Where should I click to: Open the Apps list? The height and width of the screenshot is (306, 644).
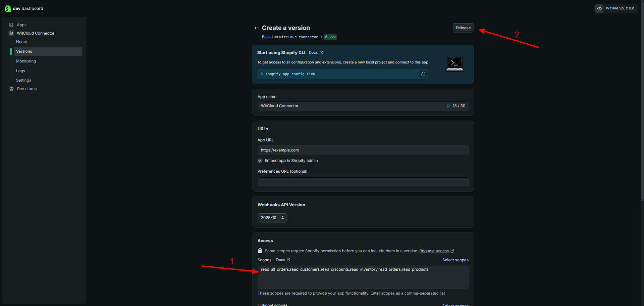coord(22,25)
